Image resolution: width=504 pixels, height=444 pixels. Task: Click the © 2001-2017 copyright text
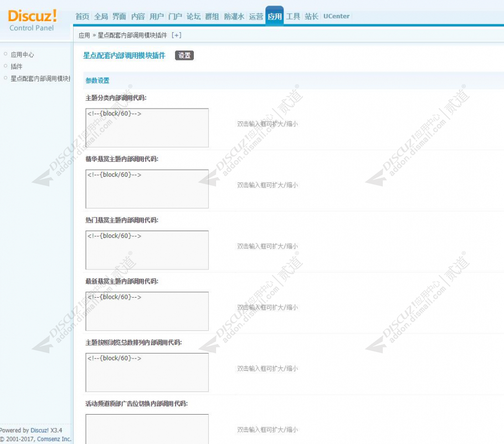pos(18,439)
